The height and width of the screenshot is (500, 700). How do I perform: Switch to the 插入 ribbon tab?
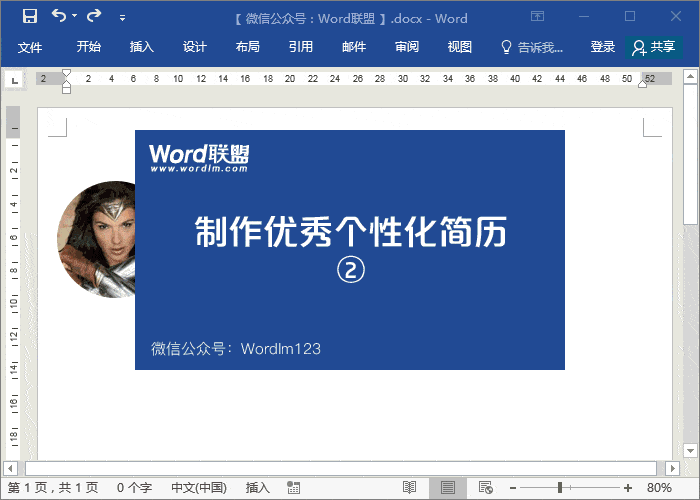pos(142,46)
